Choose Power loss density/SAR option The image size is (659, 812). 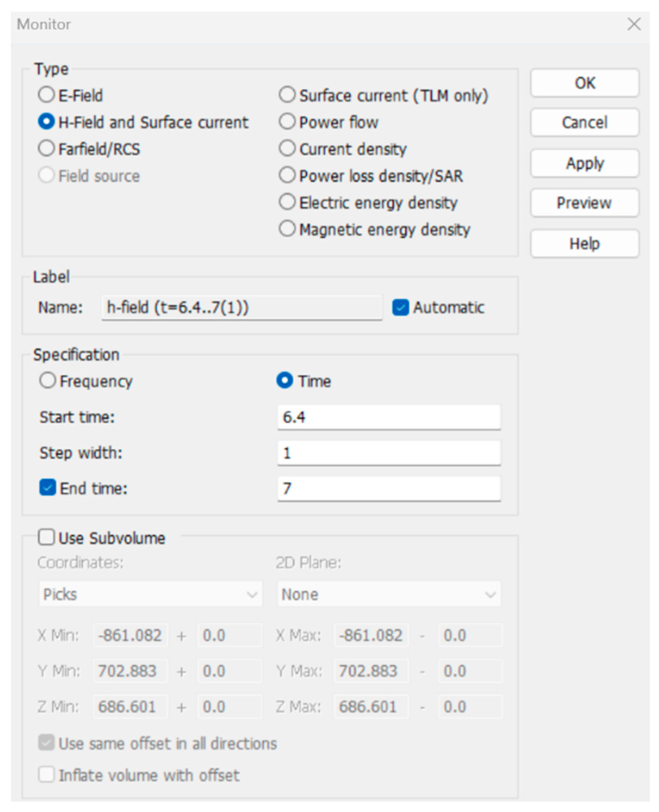tap(287, 175)
